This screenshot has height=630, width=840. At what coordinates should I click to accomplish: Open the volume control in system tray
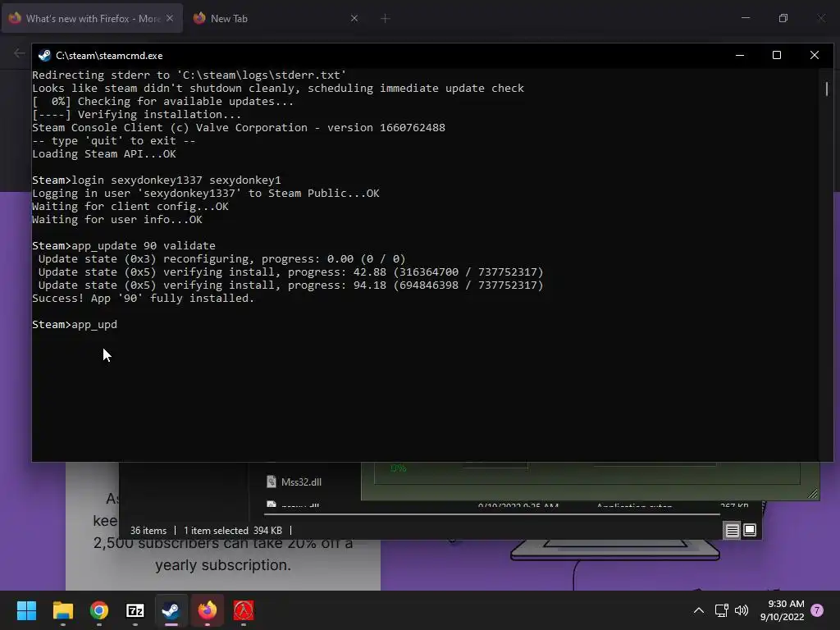[742, 610]
